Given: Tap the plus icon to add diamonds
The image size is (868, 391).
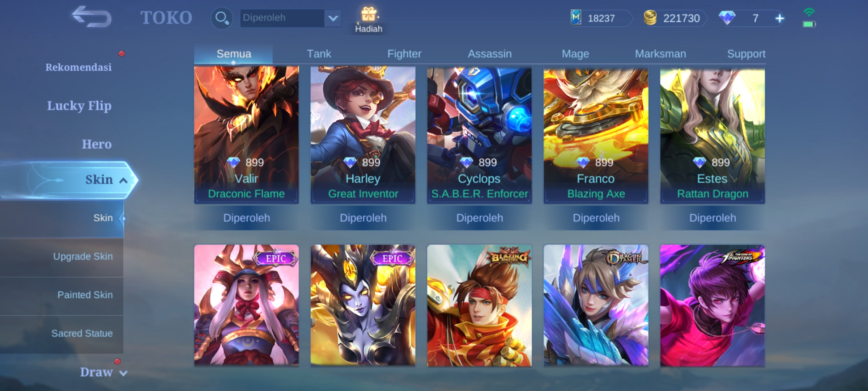Looking at the screenshot, I should (x=780, y=18).
